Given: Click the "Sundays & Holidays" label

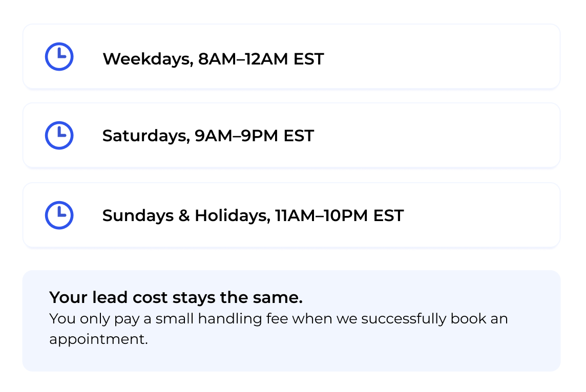Looking at the screenshot, I should click(x=185, y=215).
